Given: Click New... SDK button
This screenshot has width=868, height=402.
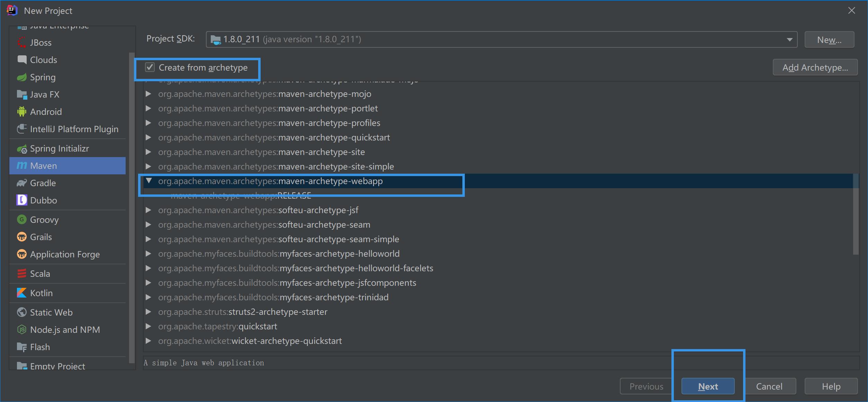Looking at the screenshot, I should click(829, 39).
